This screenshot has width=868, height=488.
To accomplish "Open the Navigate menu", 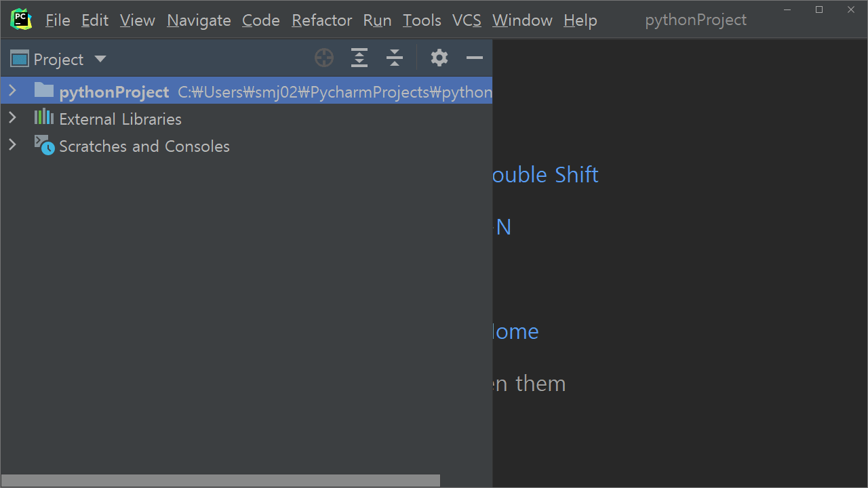I will (199, 20).
